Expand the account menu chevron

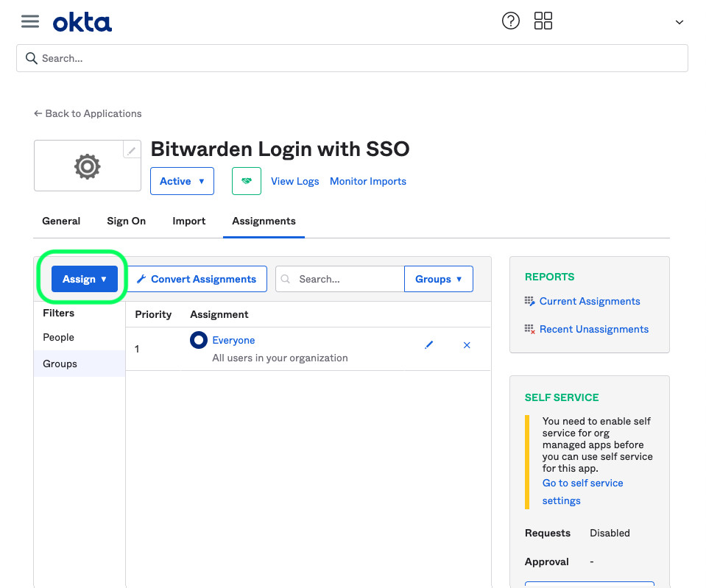point(679,23)
